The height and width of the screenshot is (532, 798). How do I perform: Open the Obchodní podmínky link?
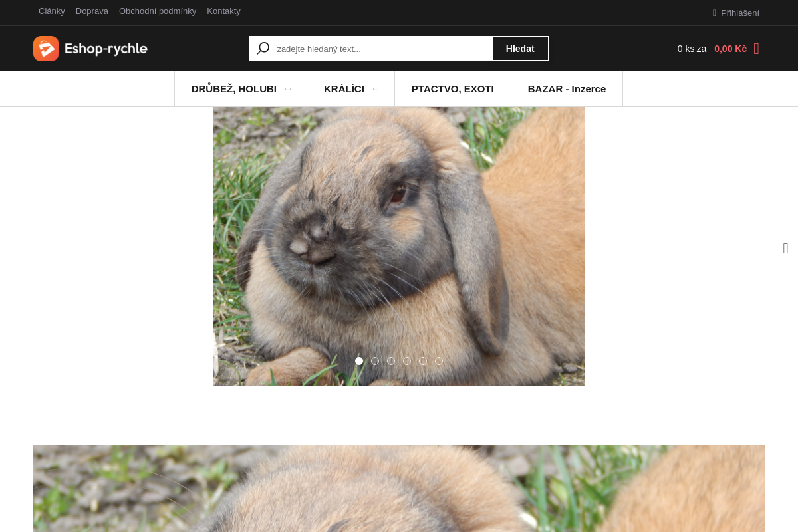(158, 11)
